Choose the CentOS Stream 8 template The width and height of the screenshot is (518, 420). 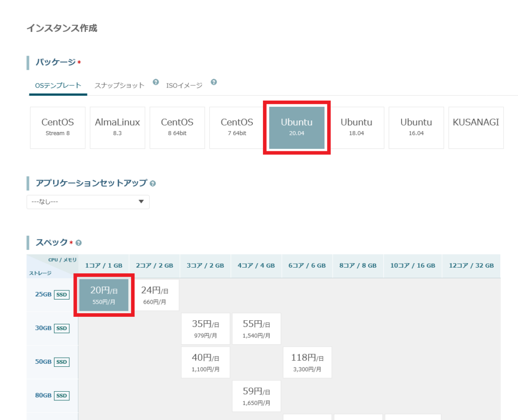58,128
